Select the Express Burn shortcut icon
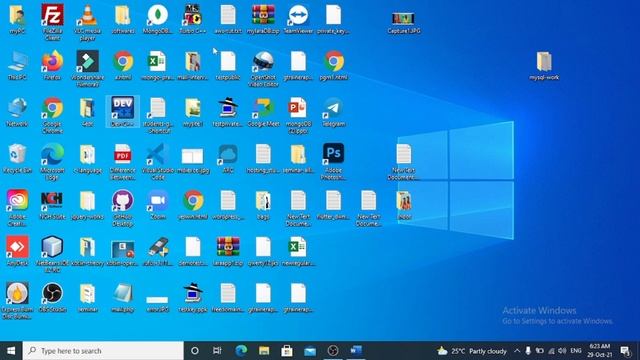 (x=17, y=294)
